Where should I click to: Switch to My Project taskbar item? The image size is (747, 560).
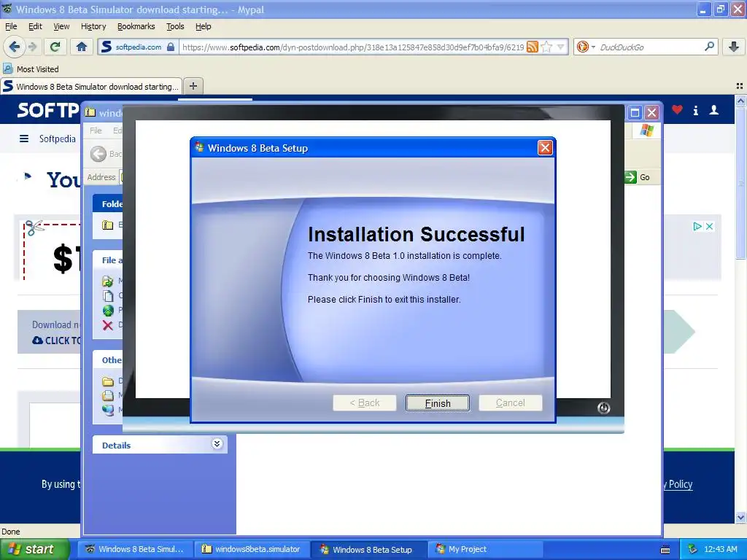click(486, 549)
